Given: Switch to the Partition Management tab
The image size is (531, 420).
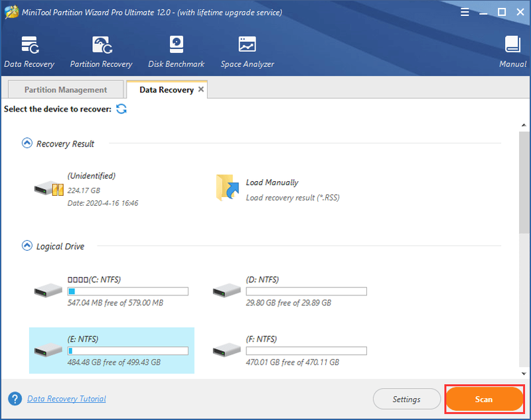Looking at the screenshot, I should coord(66,90).
